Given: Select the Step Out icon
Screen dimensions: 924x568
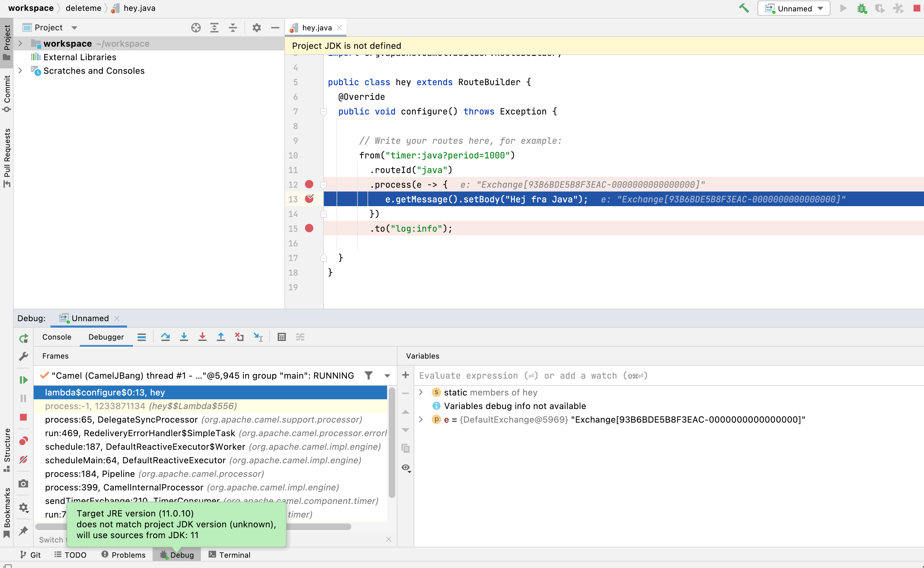Looking at the screenshot, I should (221, 337).
